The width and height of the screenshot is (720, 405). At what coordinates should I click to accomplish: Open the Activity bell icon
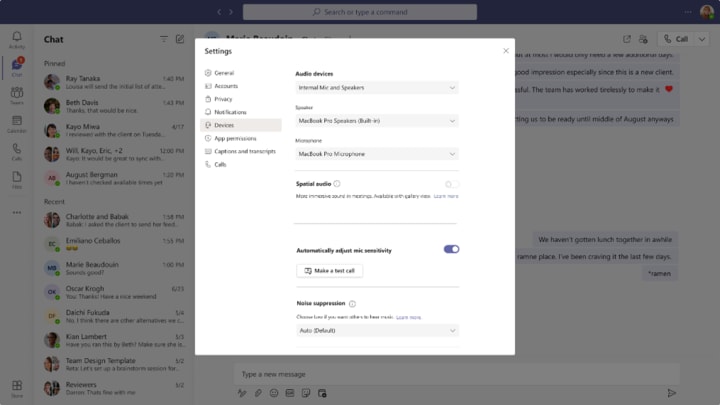click(17, 39)
